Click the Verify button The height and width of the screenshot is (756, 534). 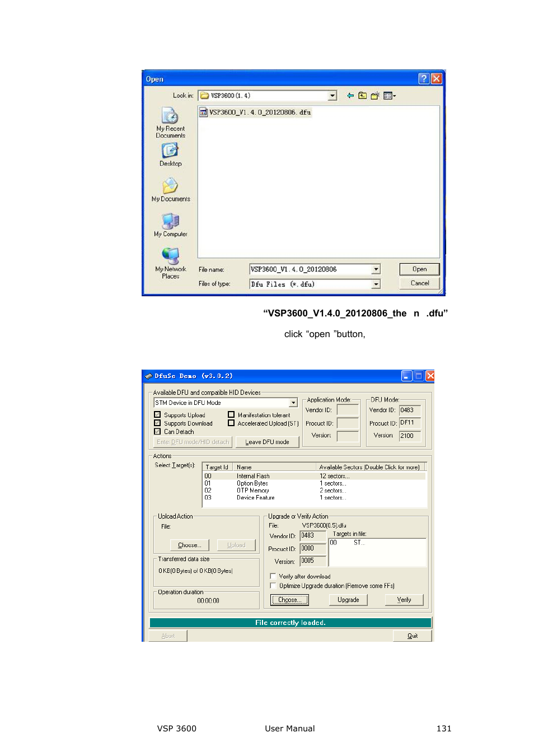click(404, 600)
